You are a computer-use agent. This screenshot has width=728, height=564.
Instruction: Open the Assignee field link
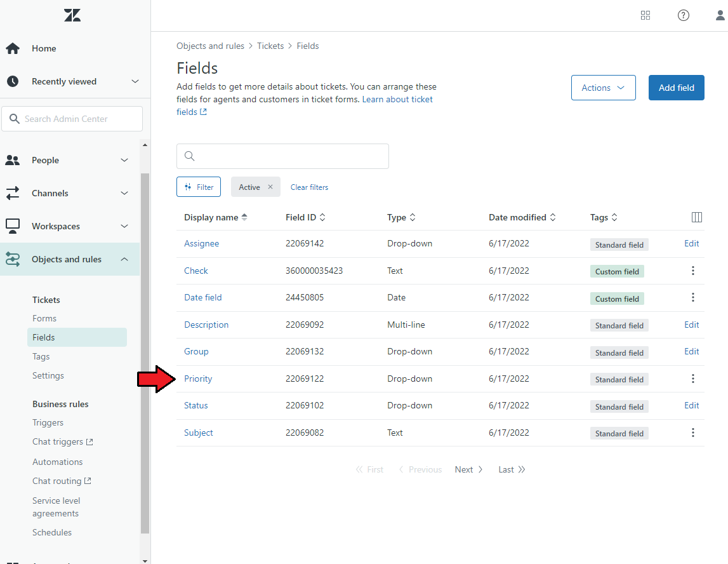click(201, 243)
